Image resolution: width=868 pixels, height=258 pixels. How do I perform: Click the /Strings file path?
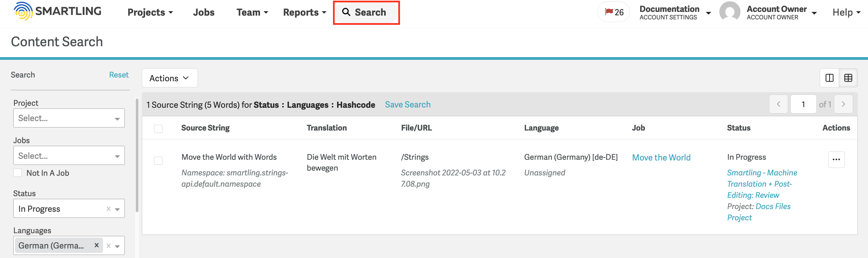[x=415, y=157]
